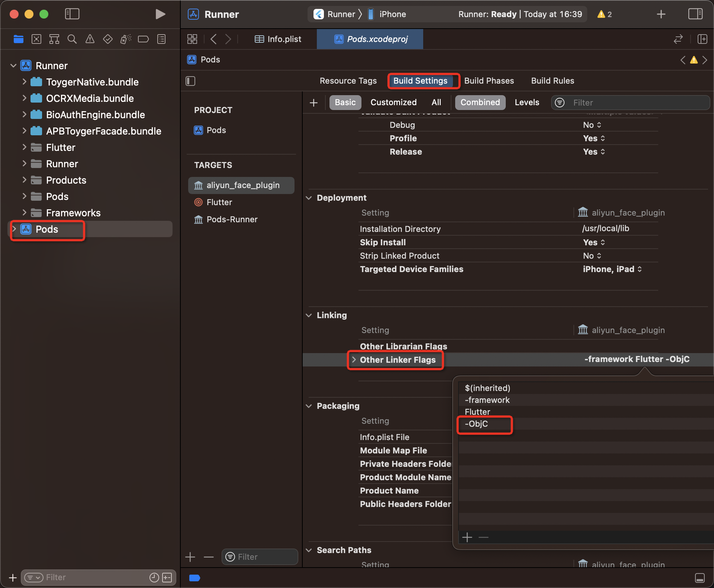Open the Breakpoint navigator icon

pyautogui.click(x=143, y=39)
